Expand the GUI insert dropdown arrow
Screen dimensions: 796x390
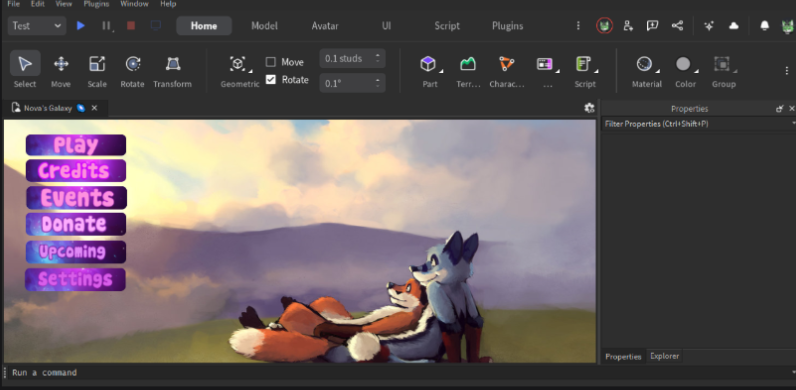[557, 71]
